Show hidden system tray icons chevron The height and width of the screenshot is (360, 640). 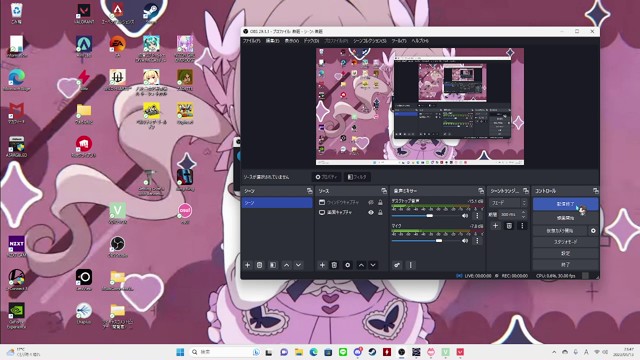[554, 352]
